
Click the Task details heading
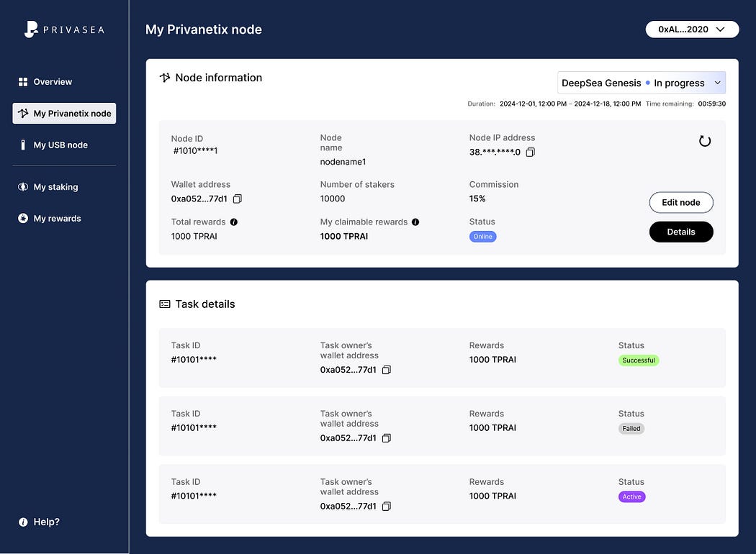[205, 304]
